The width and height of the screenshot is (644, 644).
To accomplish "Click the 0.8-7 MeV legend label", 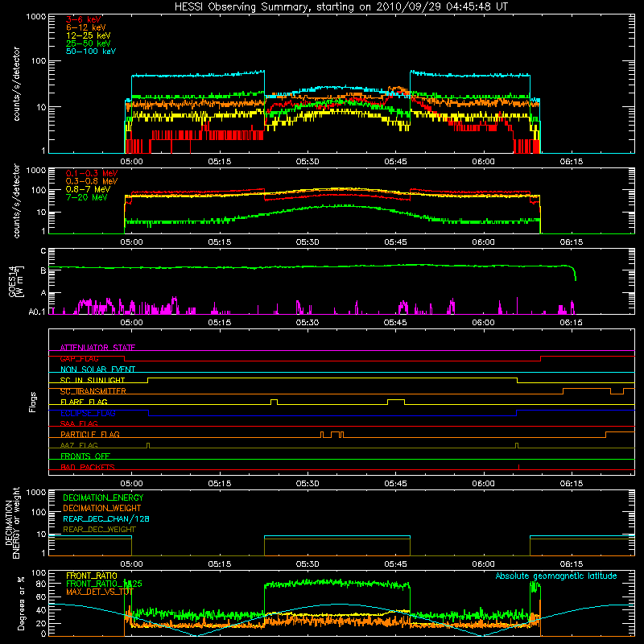I will 88,189.
